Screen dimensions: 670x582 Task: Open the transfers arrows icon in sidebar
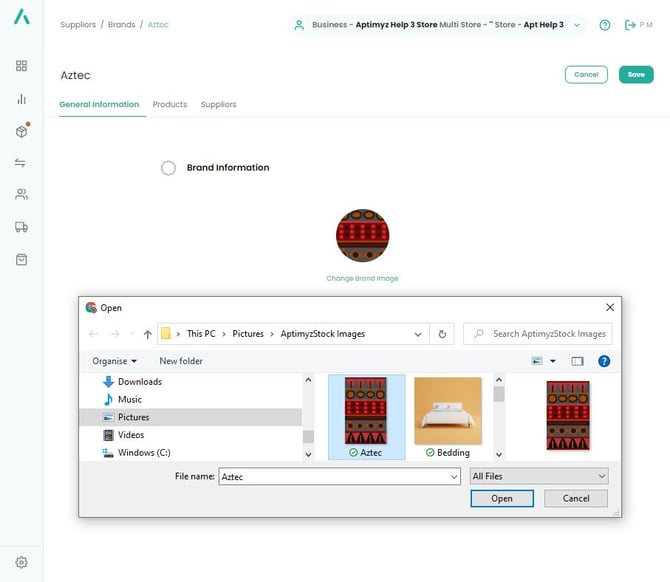(21, 163)
